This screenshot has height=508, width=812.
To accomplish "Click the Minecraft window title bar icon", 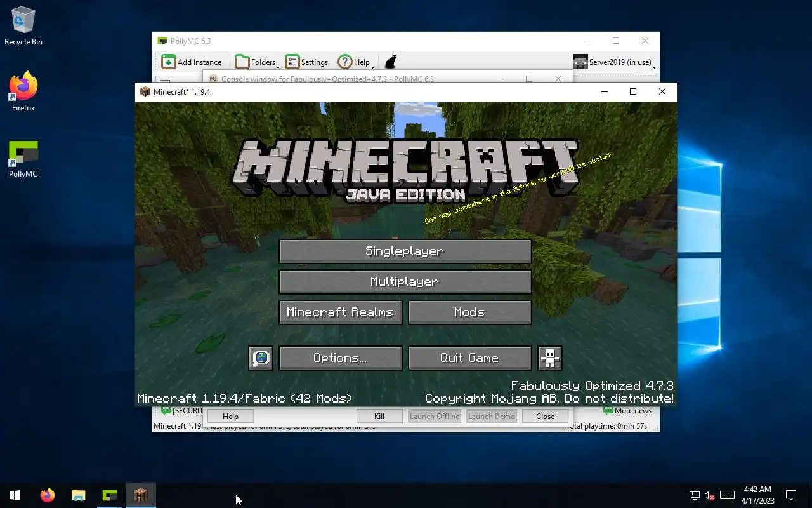I will coord(145,91).
